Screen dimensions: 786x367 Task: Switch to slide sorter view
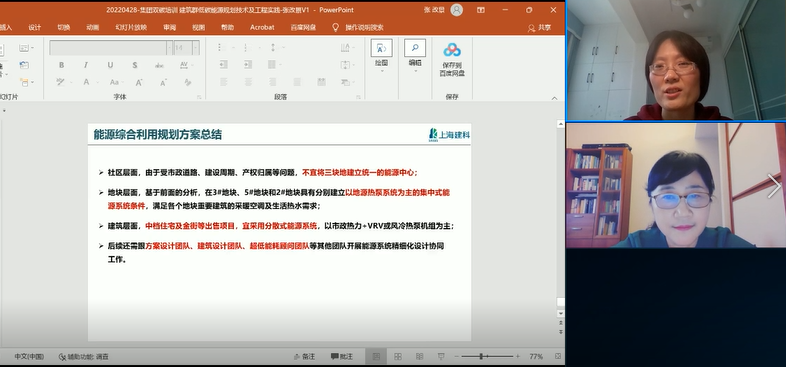(x=398, y=356)
